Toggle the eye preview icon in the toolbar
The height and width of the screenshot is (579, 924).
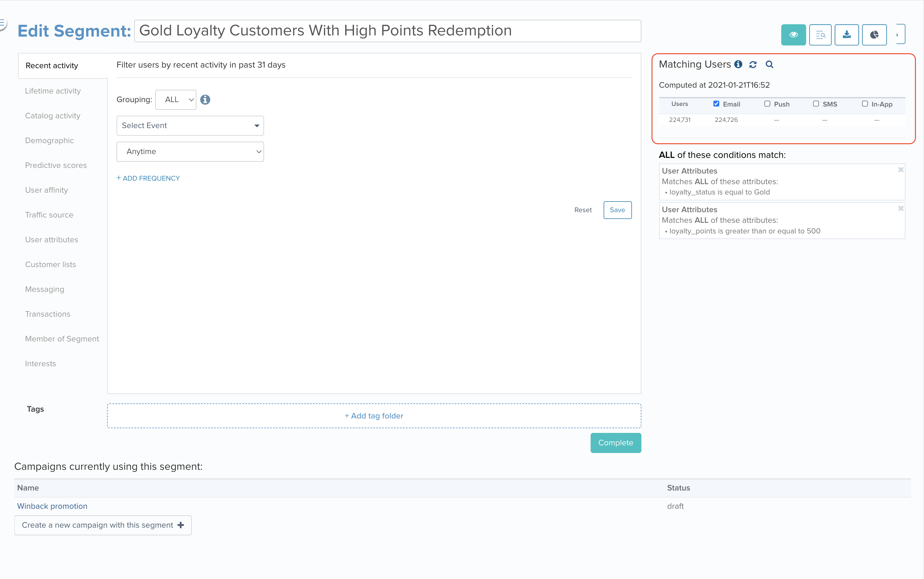[x=794, y=35]
